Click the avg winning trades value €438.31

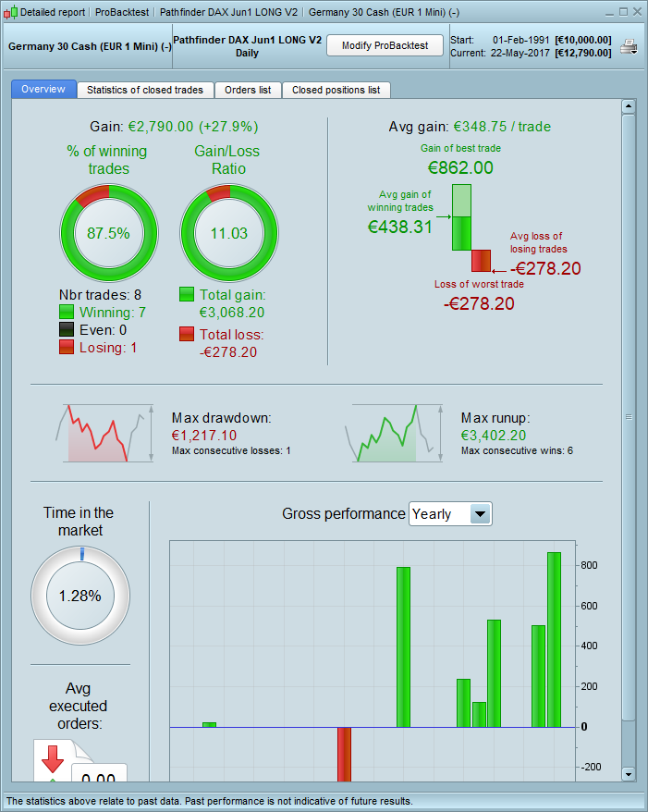tap(399, 227)
